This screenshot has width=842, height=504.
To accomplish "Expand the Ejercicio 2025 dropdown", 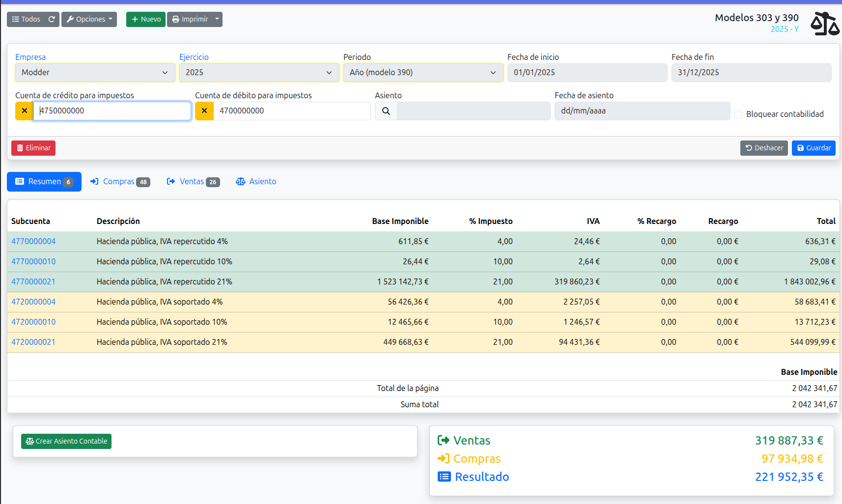I will tap(259, 73).
